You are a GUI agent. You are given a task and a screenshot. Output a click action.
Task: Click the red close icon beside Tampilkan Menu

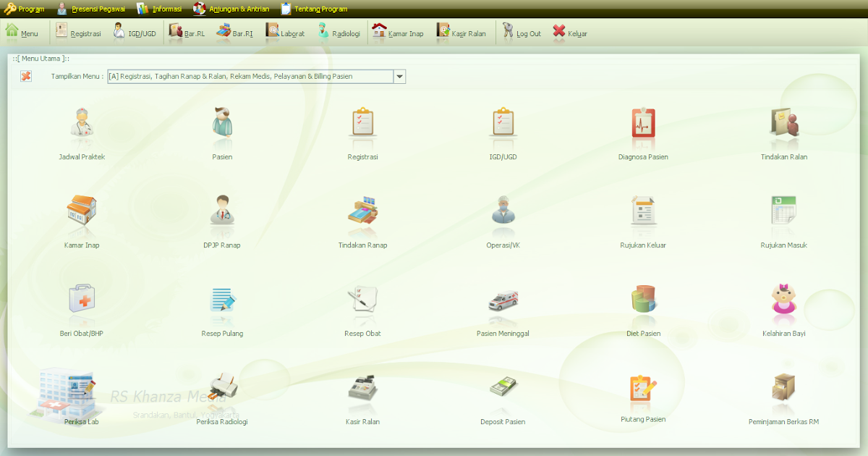pyautogui.click(x=26, y=76)
